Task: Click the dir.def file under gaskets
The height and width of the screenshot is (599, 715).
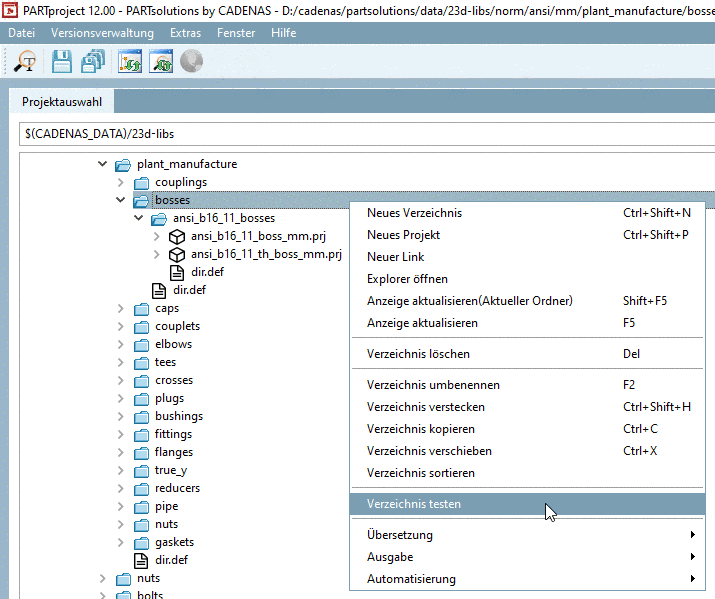Action: (x=171, y=560)
